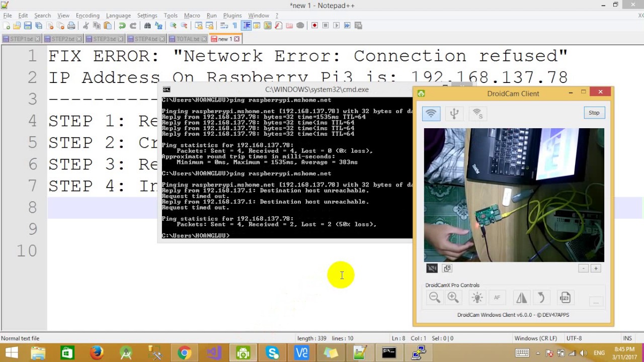The height and width of the screenshot is (362, 644).
Task: Click Windows (CR LF) in status bar
Action: click(x=535, y=338)
